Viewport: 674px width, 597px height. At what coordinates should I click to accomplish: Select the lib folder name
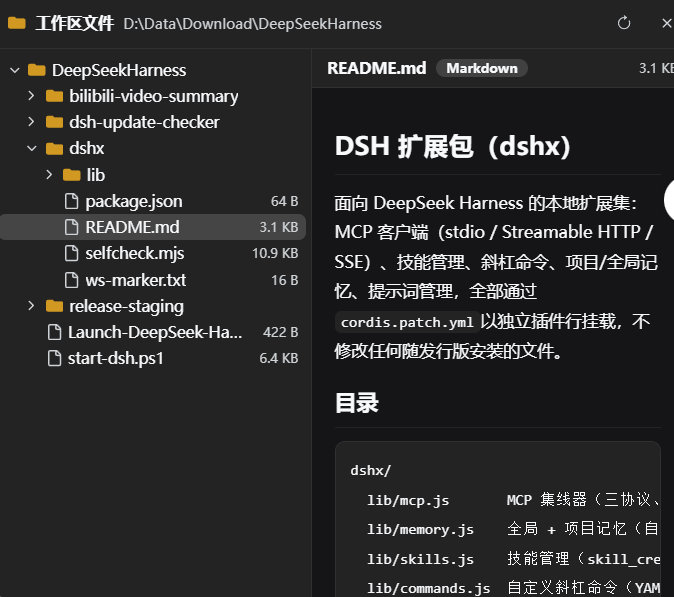[95, 175]
